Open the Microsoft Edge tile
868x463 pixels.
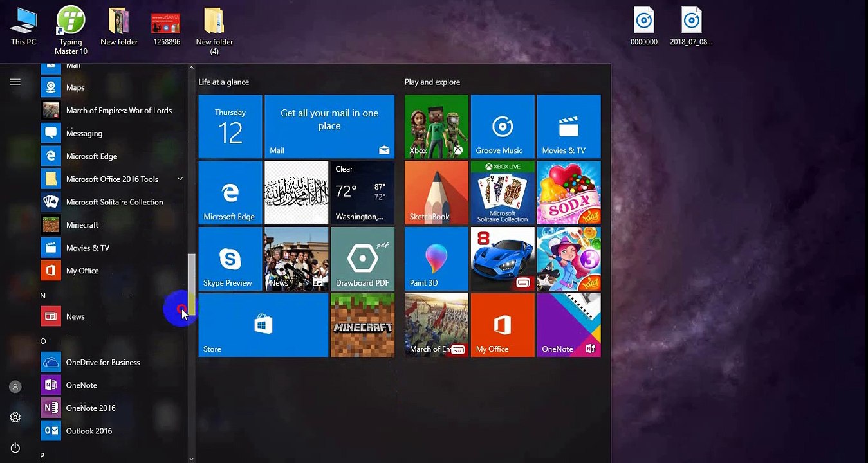click(x=230, y=193)
